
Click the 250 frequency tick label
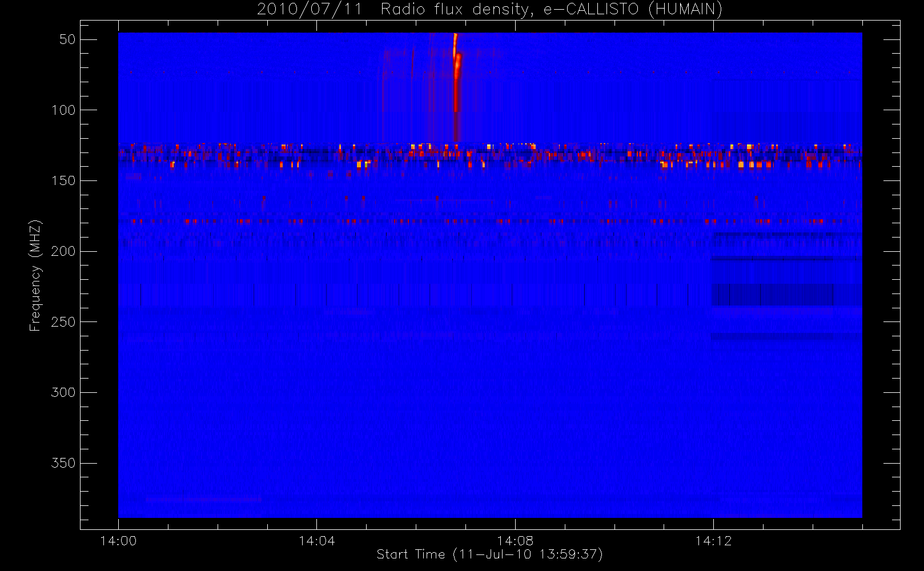[63, 322]
